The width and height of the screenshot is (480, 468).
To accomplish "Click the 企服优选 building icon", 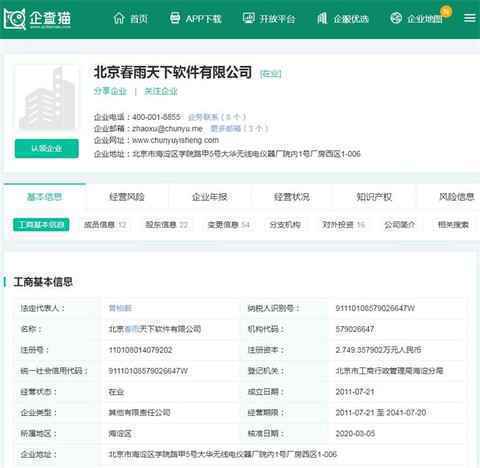I will (322, 18).
